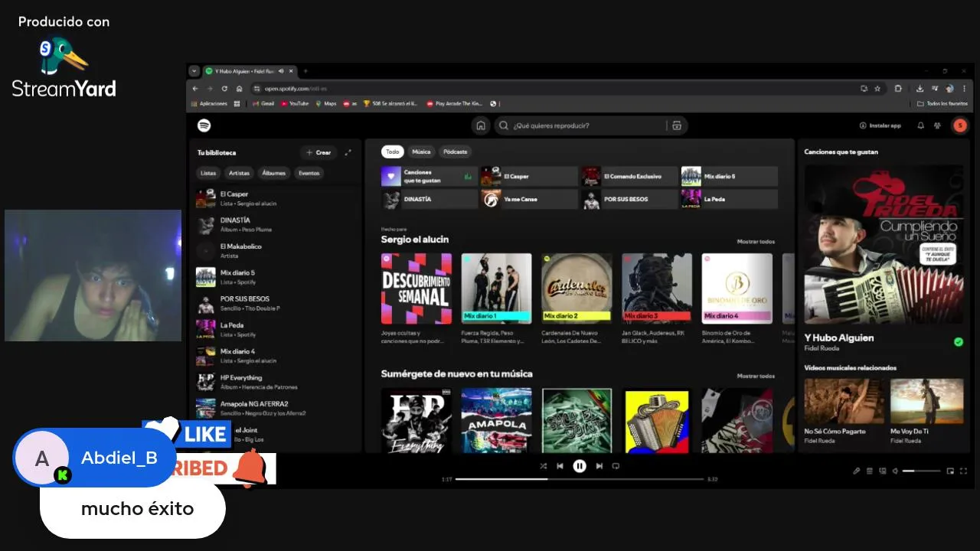Skip to the previous track
980x551 pixels.
pyautogui.click(x=560, y=465)
